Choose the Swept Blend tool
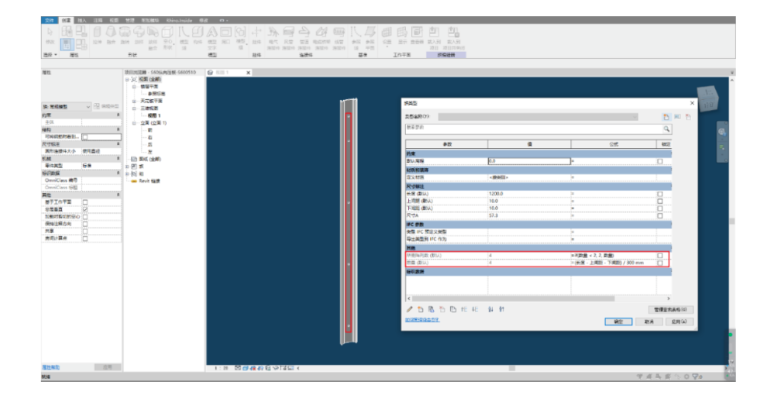The height and width of the screenshot is (400, 767). coord(152,37)
